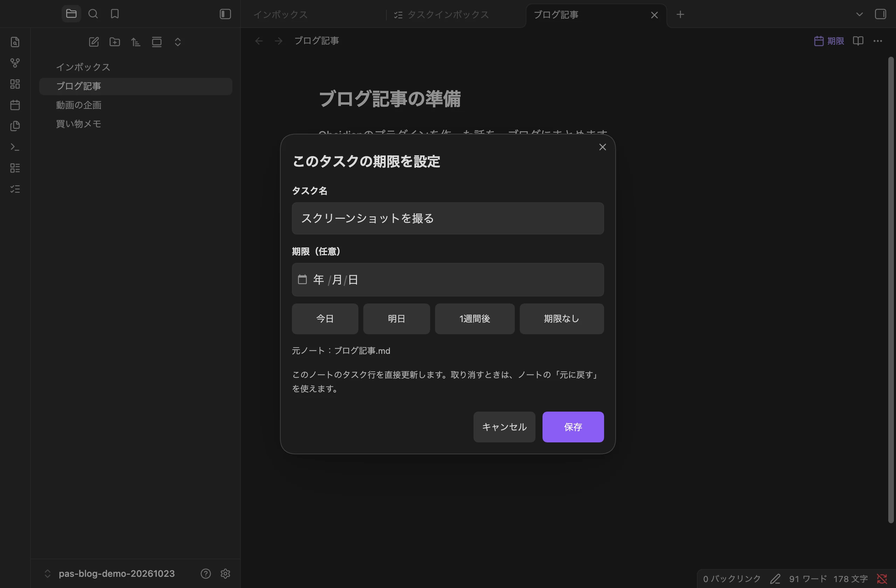Open the file explorer folder icon
The height and width of the screenshot is (588, 896).
pyautogui.click(x=71, y=14)
